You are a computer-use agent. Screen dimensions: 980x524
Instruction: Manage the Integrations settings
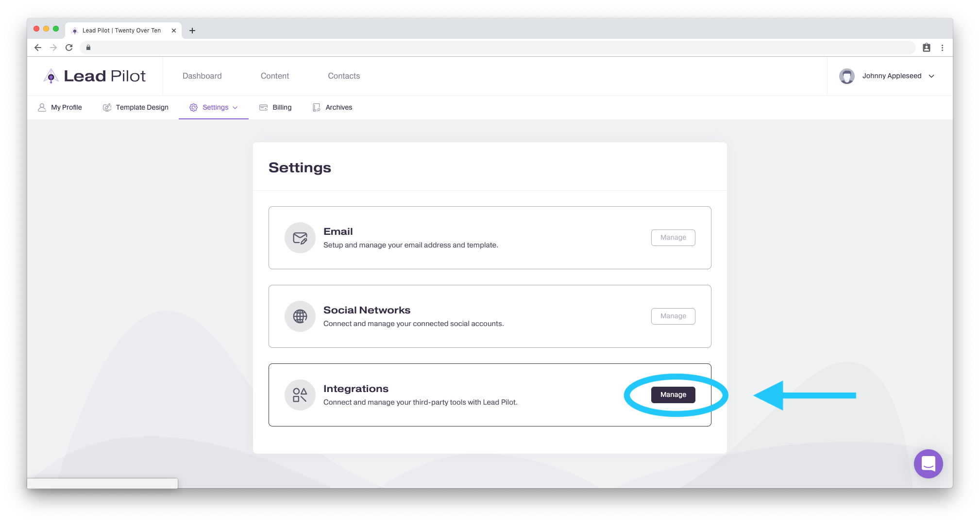point(673,395)
